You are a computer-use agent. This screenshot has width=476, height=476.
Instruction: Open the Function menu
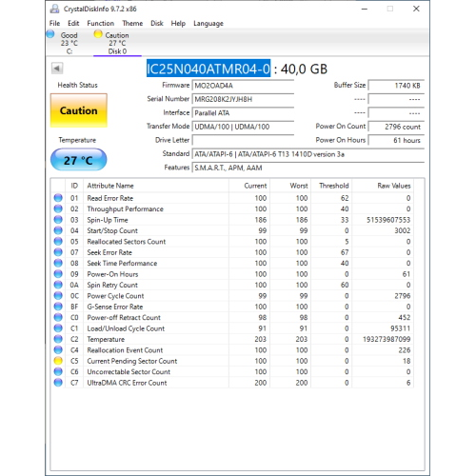(101, 23)
